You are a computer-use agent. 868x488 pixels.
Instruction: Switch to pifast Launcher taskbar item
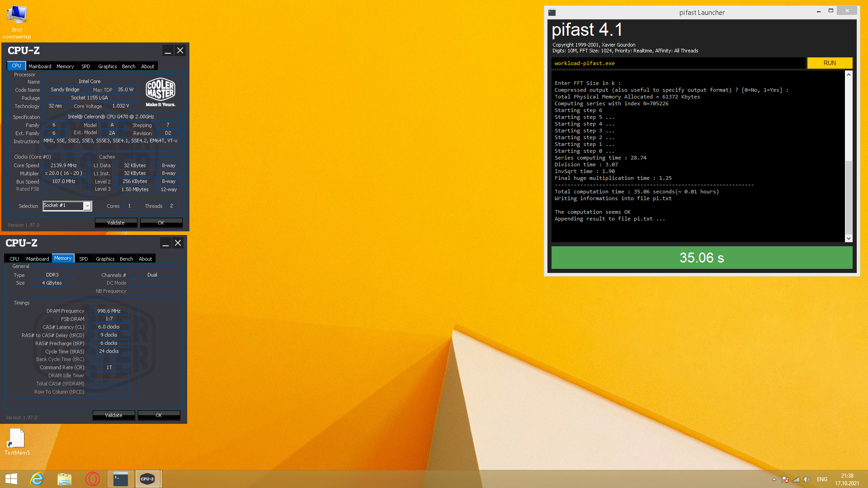[120, 479]
